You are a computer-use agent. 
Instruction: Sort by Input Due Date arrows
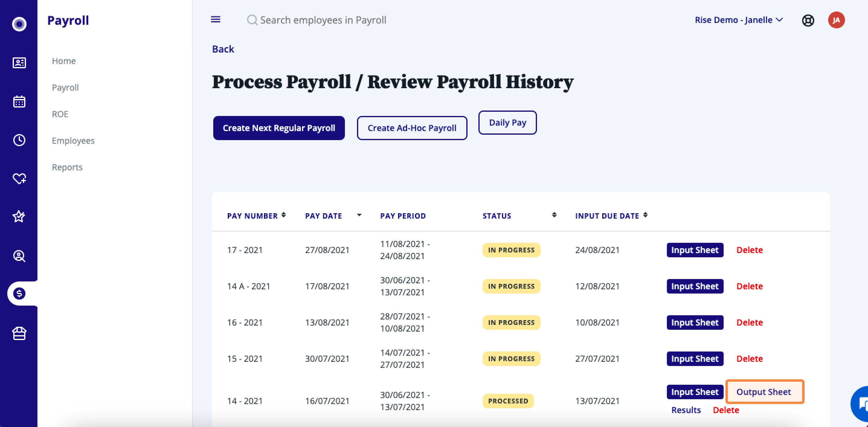(645, 215)
